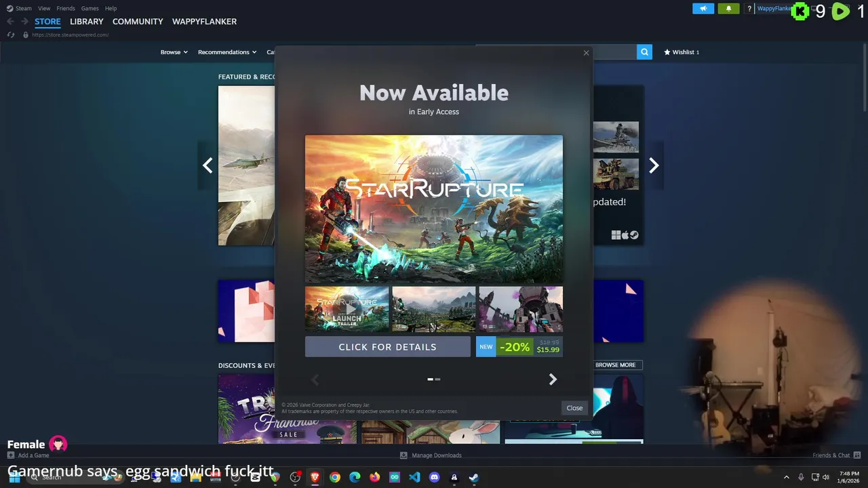The width and height of the screenshot is (868, 488).
Task: Open Friends & Chat panel
Action: 837,455
